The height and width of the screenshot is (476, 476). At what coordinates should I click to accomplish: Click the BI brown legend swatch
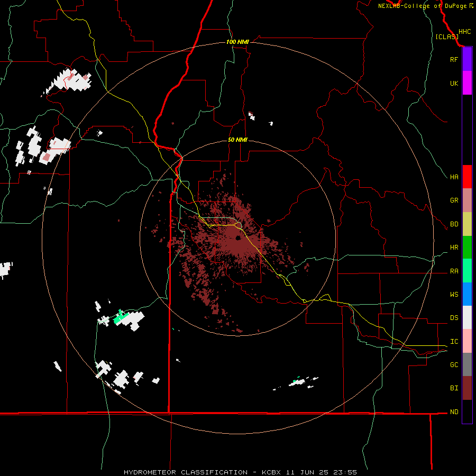click(x=467, y=388)
